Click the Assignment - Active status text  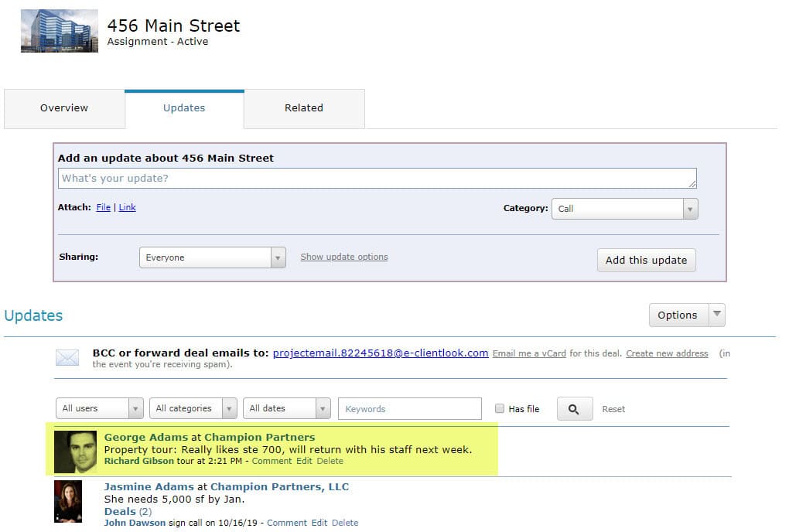point(158,42)
